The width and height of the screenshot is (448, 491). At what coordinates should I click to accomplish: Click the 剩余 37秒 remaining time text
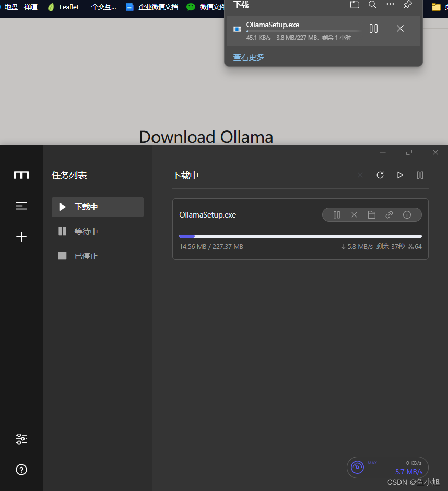(391, 247)
